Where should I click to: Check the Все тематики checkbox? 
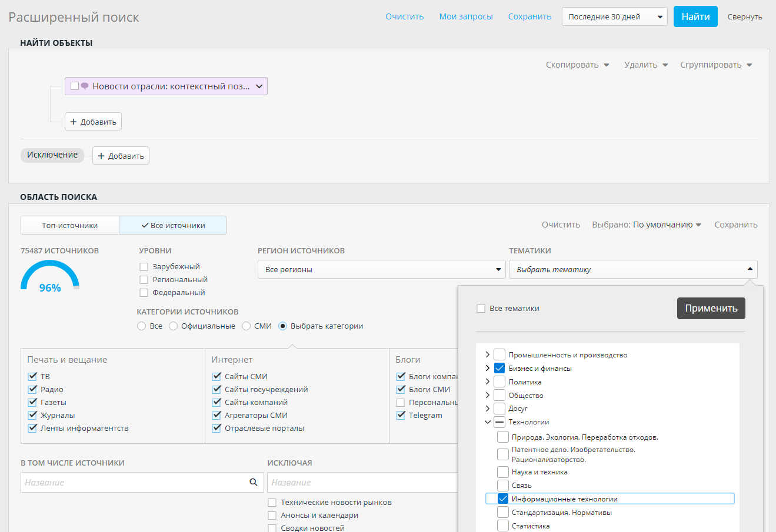pyautogui.click(x=481, y=309)
